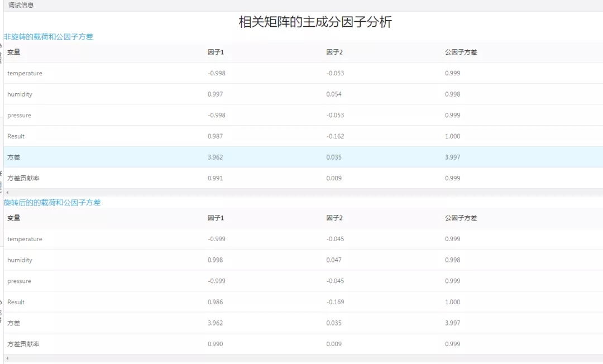
Task: Click 公因子方差 header in the unrotated table
Action: 461,52
